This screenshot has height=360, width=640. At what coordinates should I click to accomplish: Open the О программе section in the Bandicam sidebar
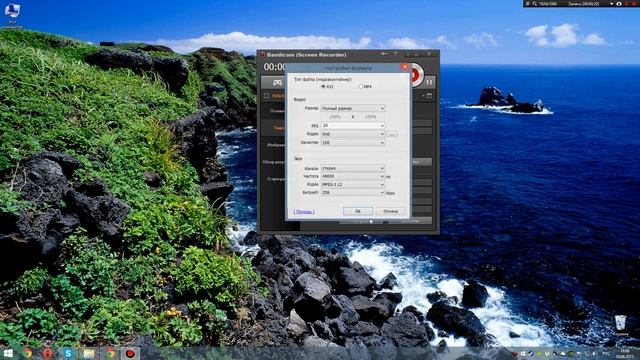pos(276,179)
